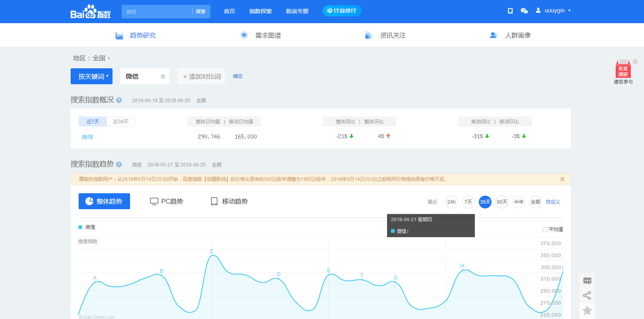This screenshot has height=319, width=644.
Task: Click chart marker E on the curve
Action: pyautogui.click(x=329, y=270)
